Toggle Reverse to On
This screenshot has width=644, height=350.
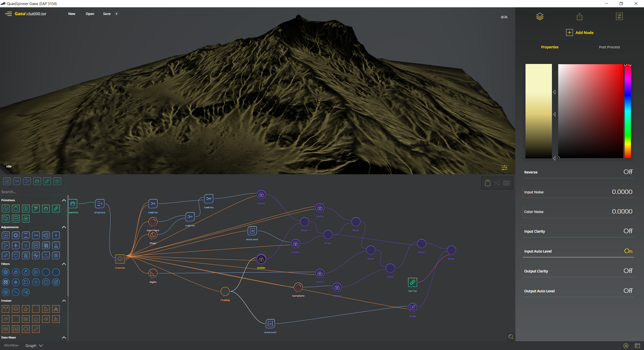coord(628,172)
